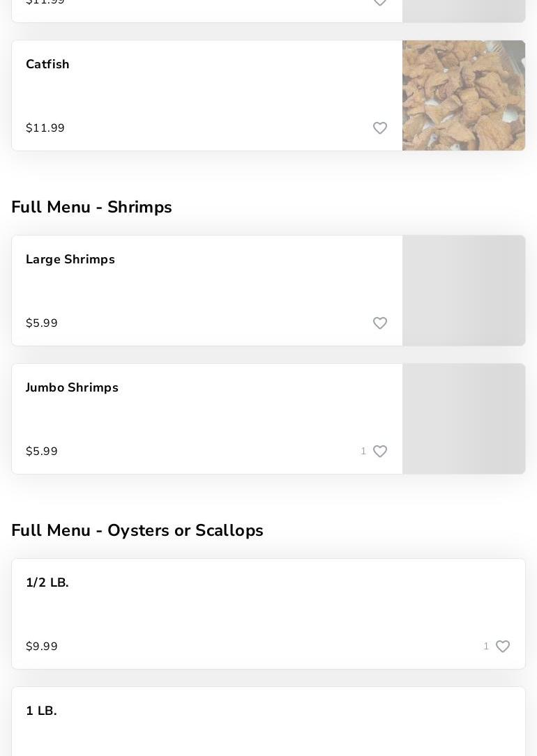
Task: Click Large Shrimps $5.99 price
Action: point(42,323)
